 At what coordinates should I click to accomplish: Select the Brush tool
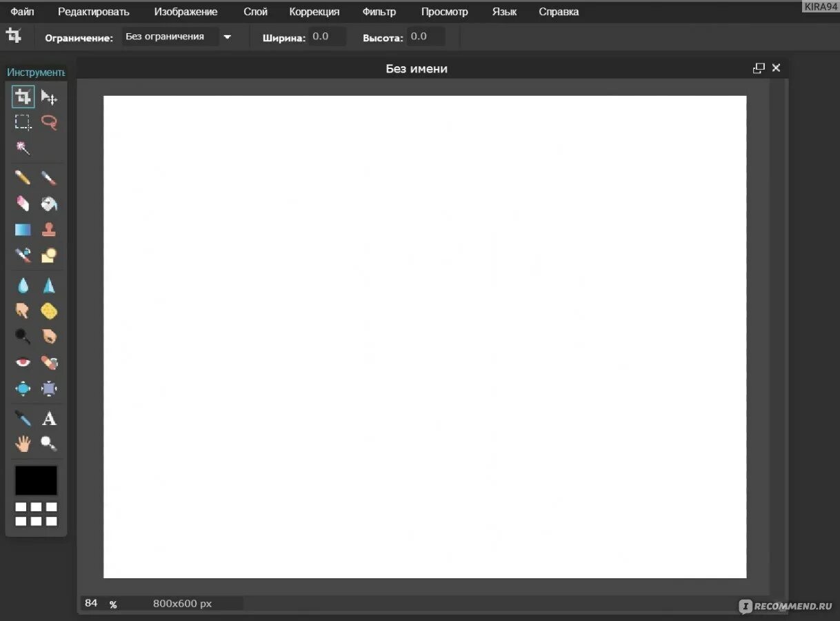pos(49,178)
